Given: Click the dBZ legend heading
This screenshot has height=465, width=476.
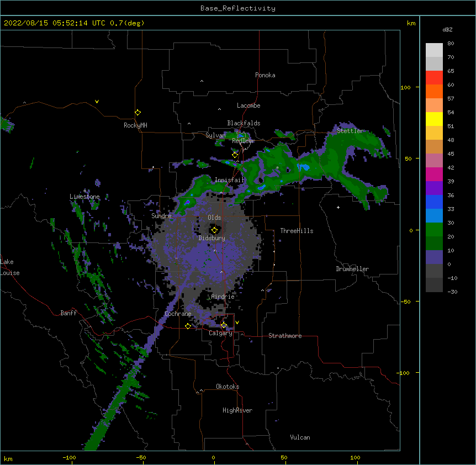Looking at the screenshot, I should click(447, 29).
